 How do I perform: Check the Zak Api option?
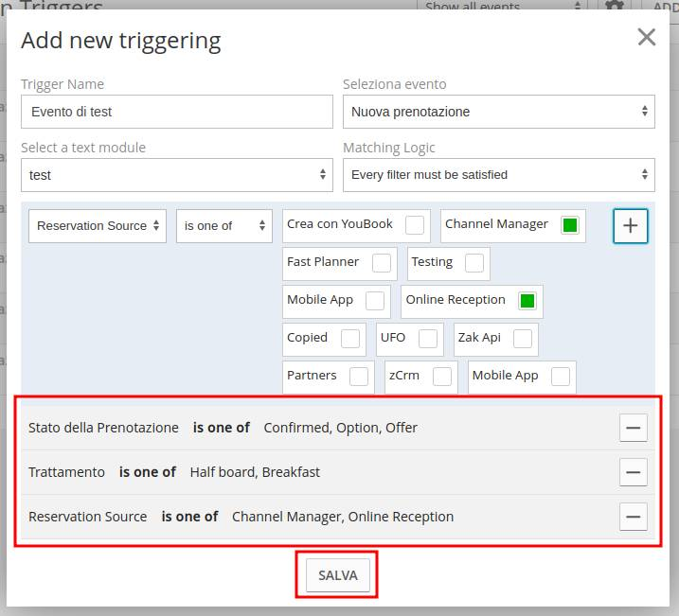coord(522,339)
